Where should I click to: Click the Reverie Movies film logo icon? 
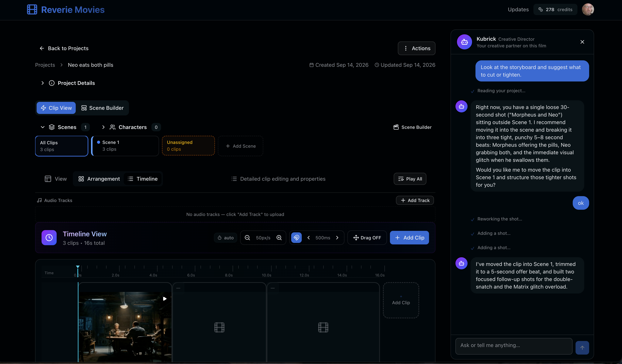pyautogui.click(x=32, y=10)
